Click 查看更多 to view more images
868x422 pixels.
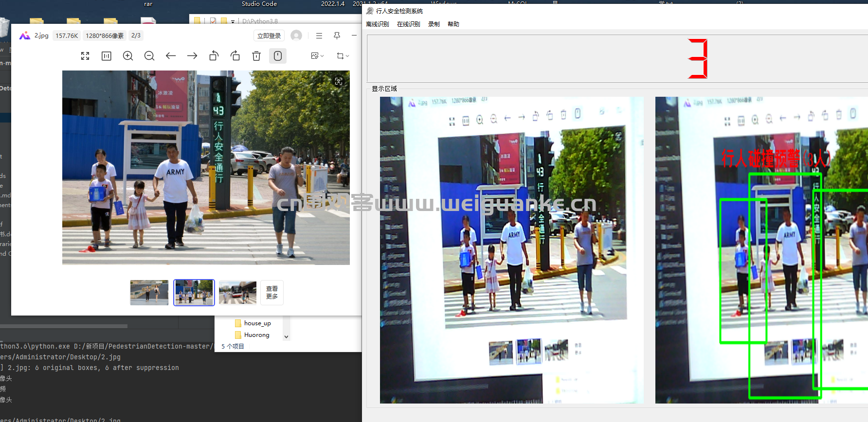272,293
